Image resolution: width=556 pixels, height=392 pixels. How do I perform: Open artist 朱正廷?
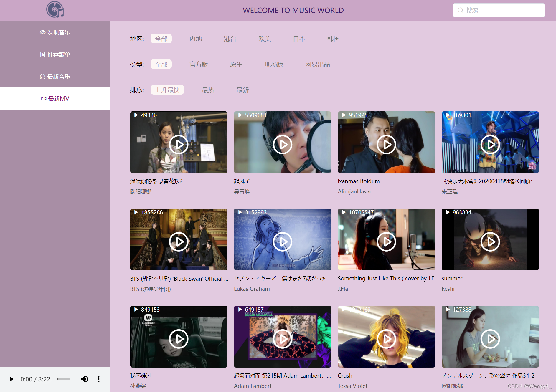(x=450, y=192)
